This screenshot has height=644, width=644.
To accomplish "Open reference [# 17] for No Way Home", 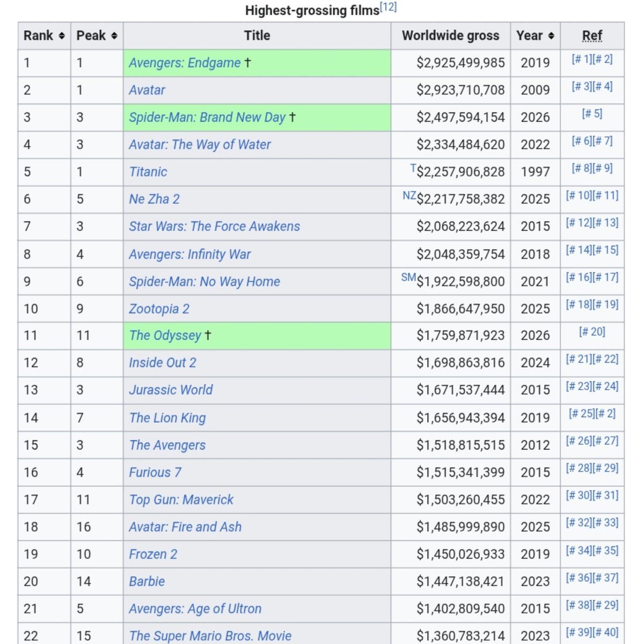I will coord(605,278).
